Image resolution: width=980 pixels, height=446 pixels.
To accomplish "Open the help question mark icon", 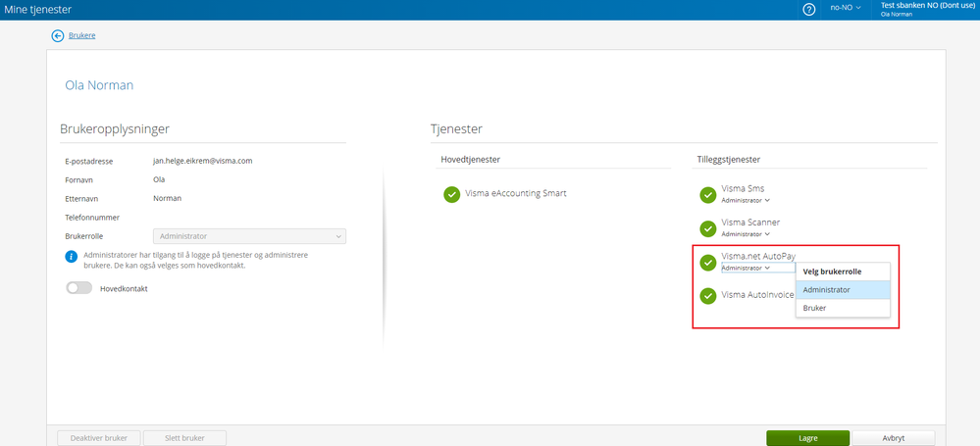I will pyautogui.click(x=808, y=10).
